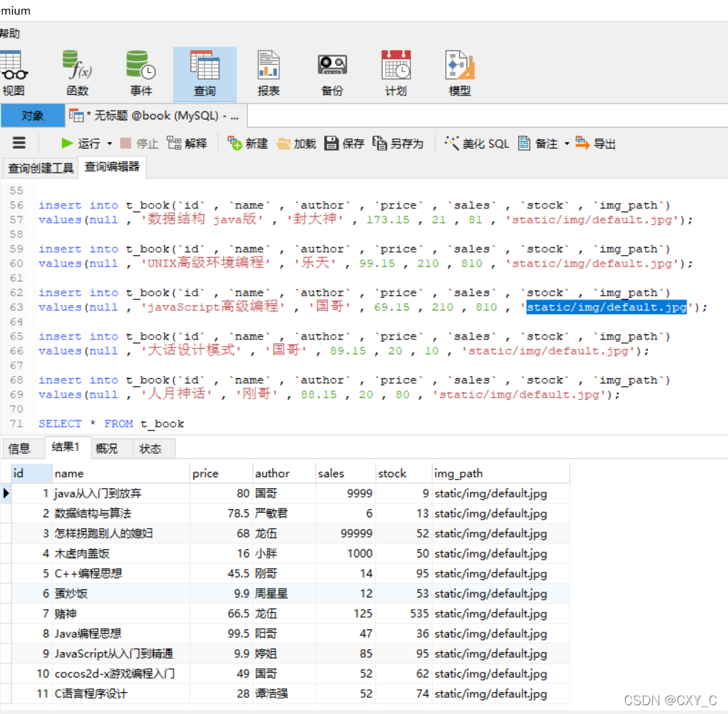Select cell 'JavaScript从入门到精通'

121,654
